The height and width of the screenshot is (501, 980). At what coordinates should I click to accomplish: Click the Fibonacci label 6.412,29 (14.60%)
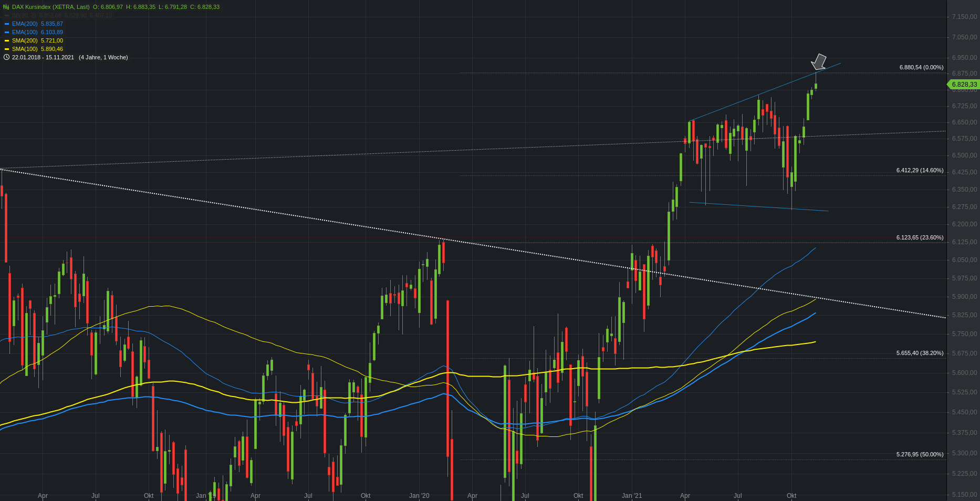point(920,170)
